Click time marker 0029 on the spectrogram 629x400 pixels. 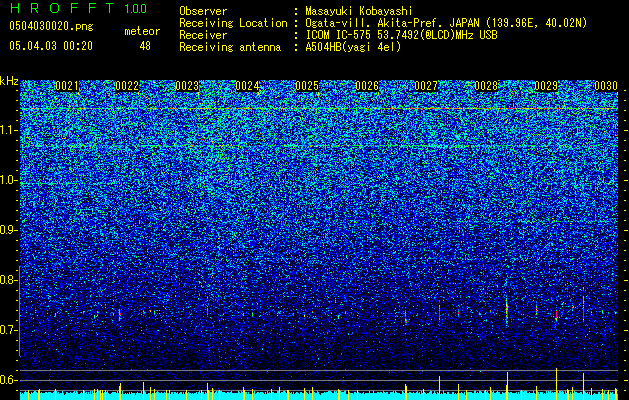(546, 86)
